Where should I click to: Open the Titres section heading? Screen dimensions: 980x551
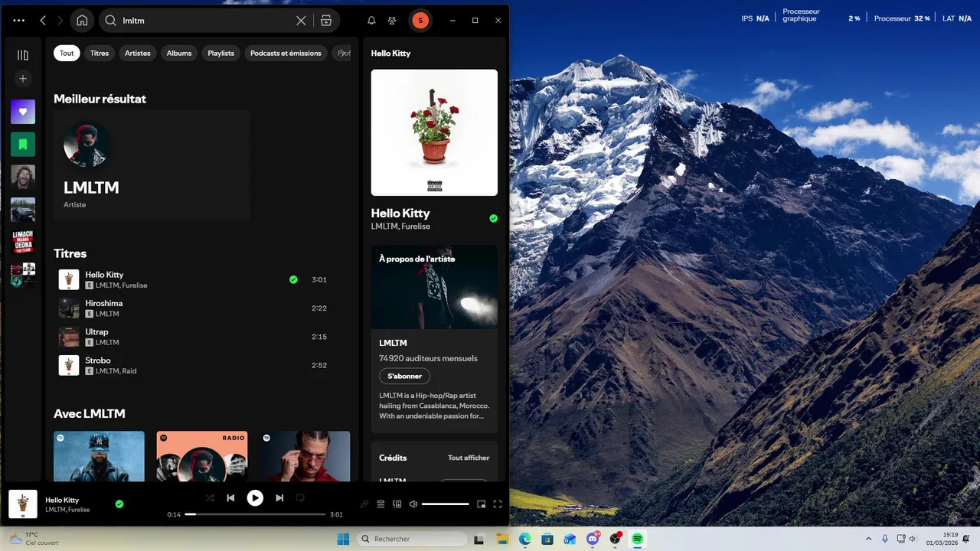[x=70, y=253]
